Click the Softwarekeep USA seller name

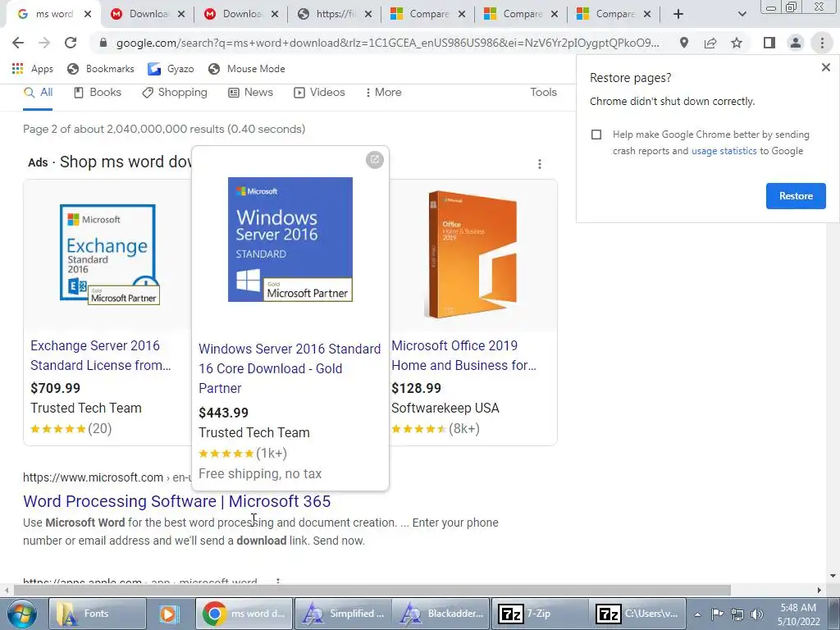(x=445, y=409)
